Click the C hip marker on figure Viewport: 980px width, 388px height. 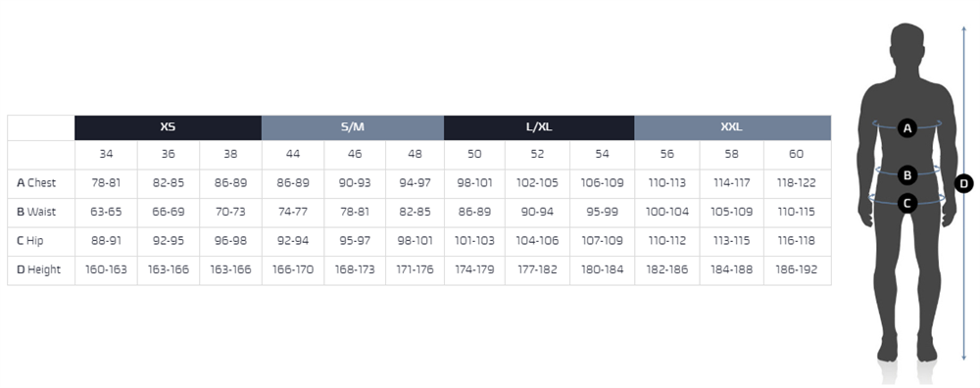click(x=907, y=203)
